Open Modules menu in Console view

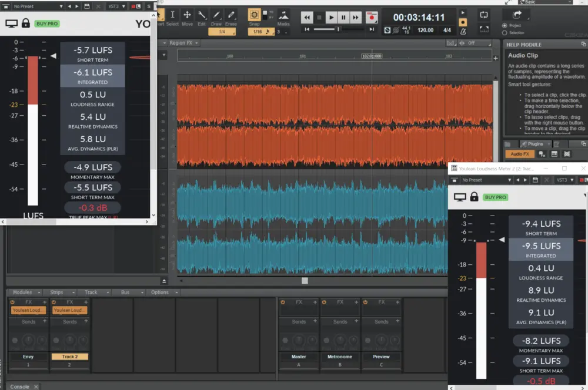(x=26, y=292)
